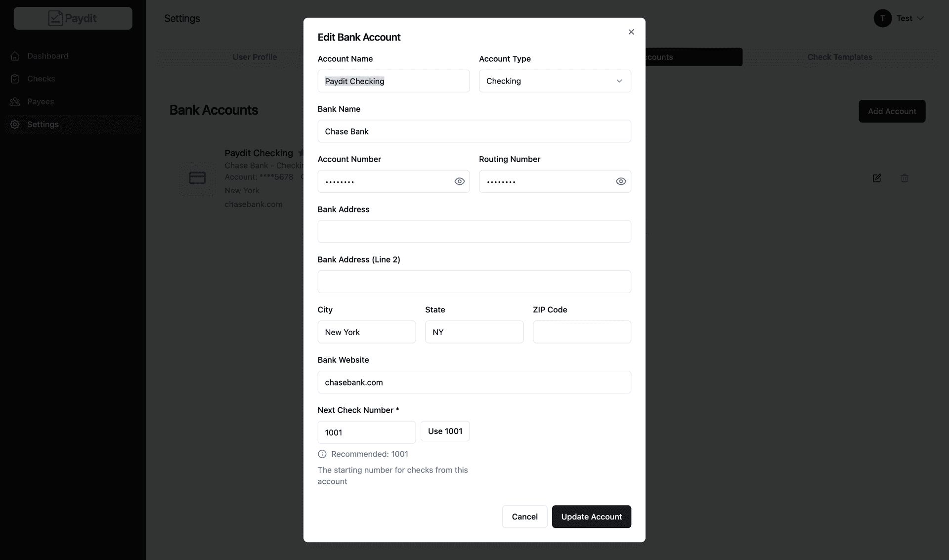949x560 pixels.
Task: Click the credit card icon of Paydit Checking
Action: coord(197,178)
